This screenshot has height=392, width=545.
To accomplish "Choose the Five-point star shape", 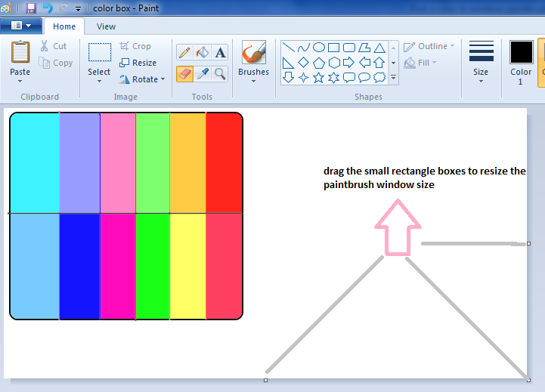I will [319, 77].
